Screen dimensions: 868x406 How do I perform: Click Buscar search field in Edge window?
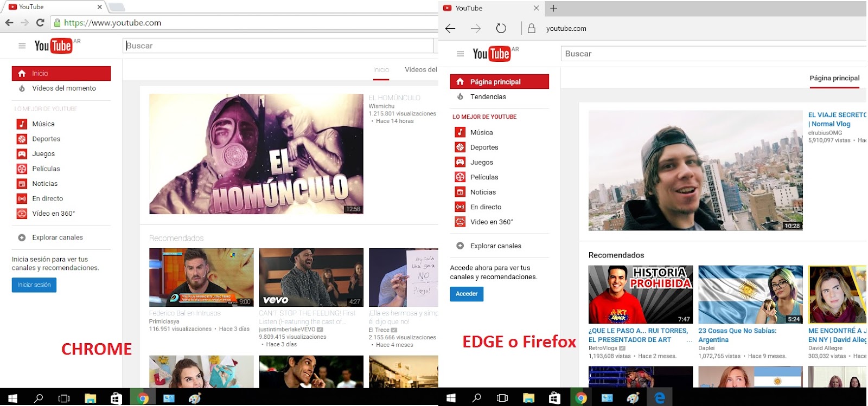tap(714, 54)
